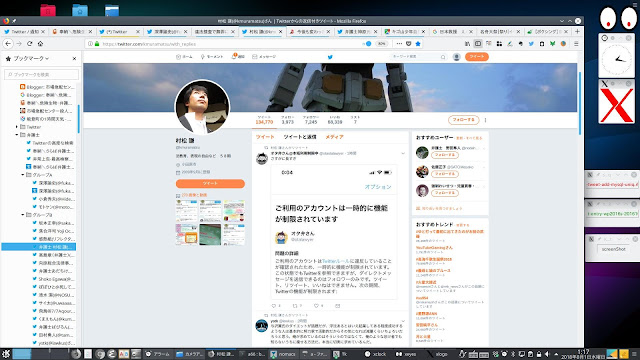Click the search magnifier in Twitter search box
This screenshot has height=360, width=640.
443,57
